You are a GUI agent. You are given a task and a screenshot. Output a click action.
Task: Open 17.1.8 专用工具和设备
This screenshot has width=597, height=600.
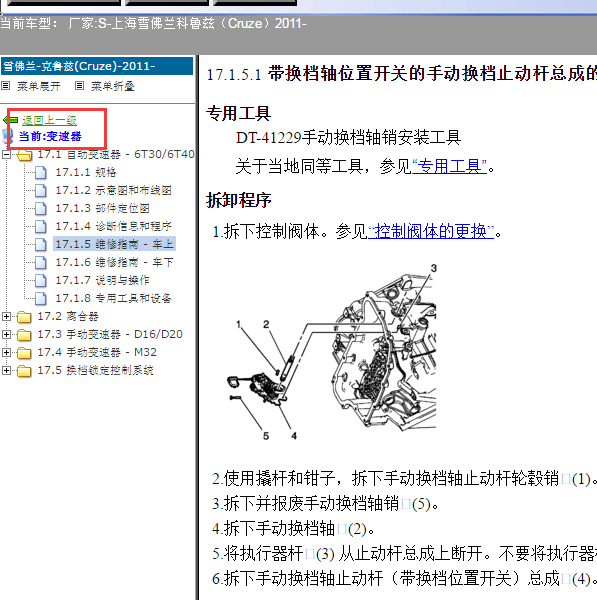(x=114, y=298)
